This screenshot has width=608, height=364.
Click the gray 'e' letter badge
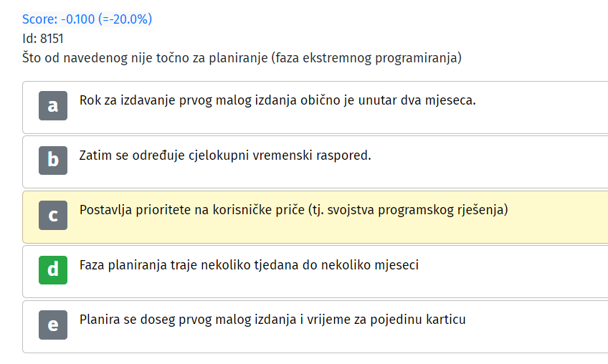point(53,325)
